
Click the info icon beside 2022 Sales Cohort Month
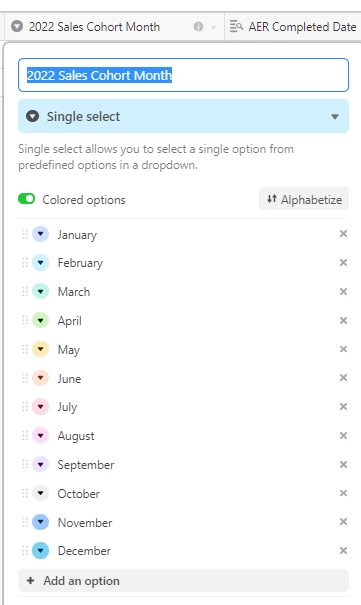[198, 27]
